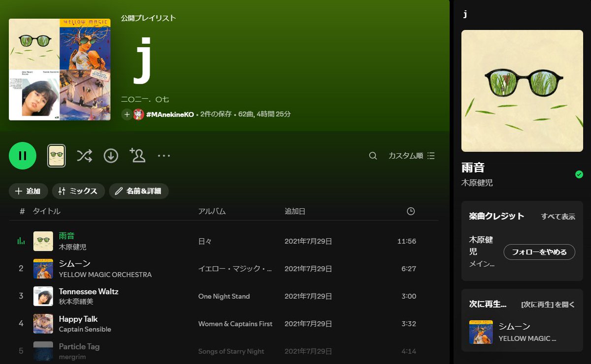Open artist Captain Sensible link
The height and width of the screenshot is (364, 591).
85,329
